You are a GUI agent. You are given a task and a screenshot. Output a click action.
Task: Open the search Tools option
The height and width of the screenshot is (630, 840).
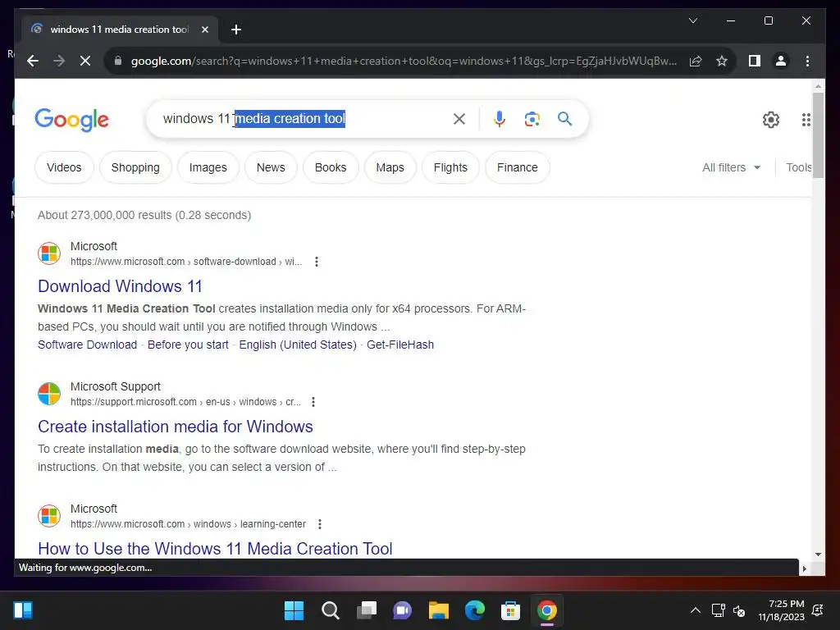pyautogui.click(x=798, y=167)
